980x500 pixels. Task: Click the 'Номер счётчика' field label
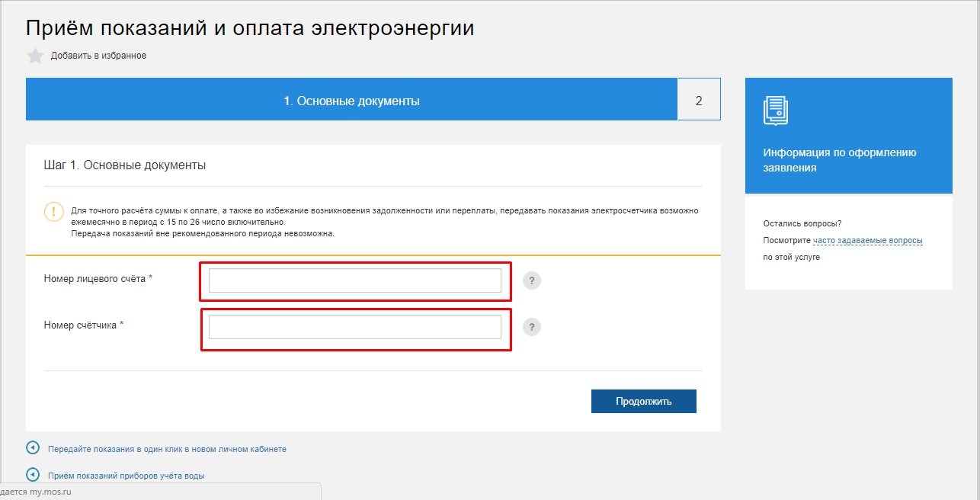point(80,325)
